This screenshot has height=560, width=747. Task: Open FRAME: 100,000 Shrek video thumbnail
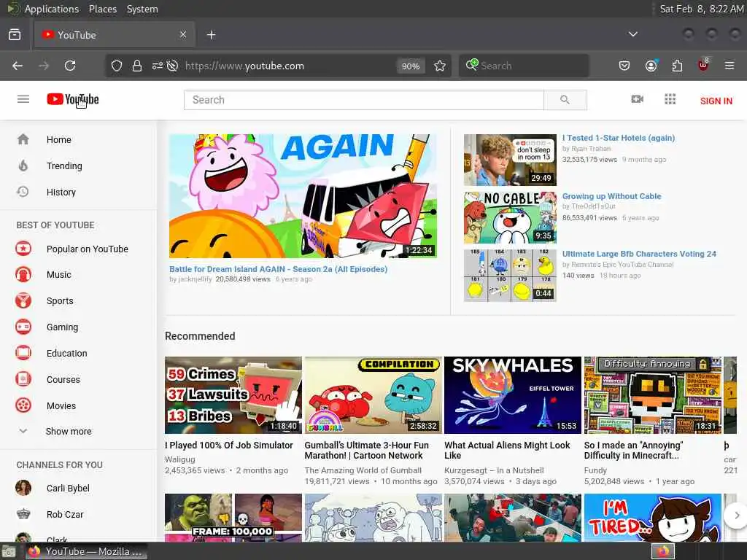pos(233,518)
